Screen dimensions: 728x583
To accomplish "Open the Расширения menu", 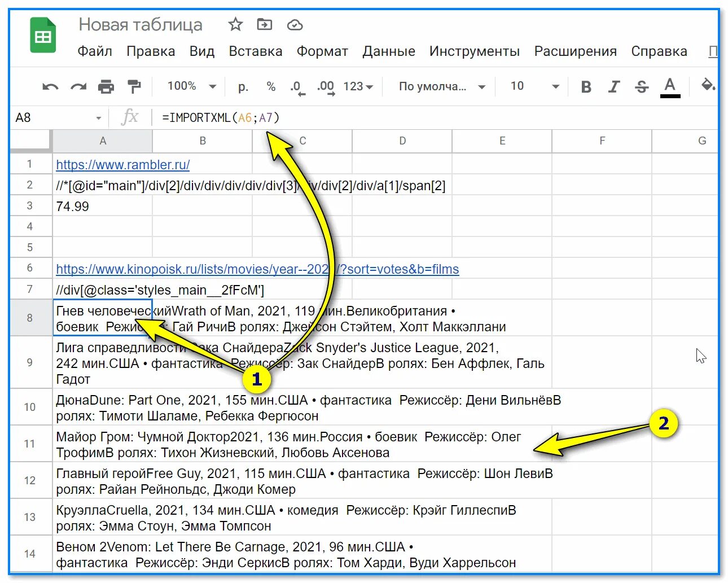I will [576, 51].
